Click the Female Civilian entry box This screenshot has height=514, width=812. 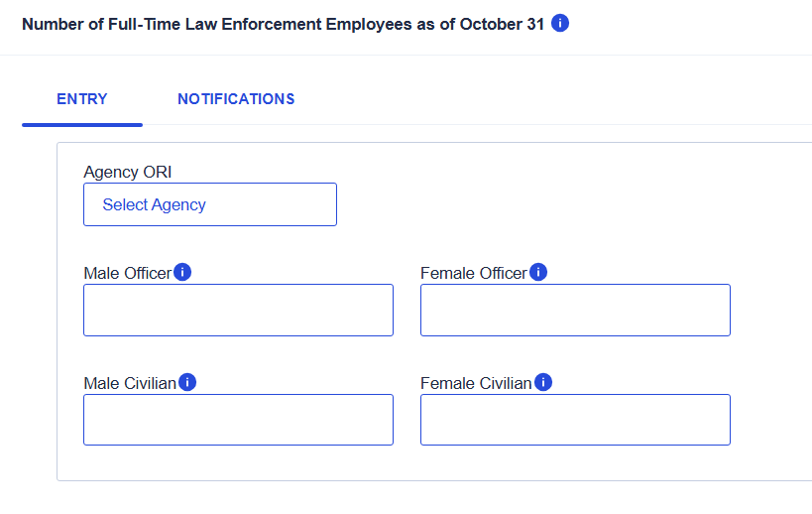(575, 420)
